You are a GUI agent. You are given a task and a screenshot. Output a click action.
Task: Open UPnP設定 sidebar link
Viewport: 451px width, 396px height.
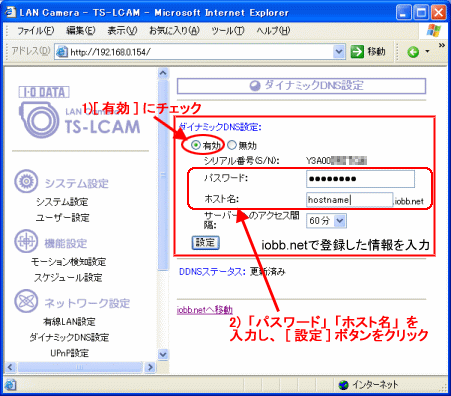click(69, 353)
